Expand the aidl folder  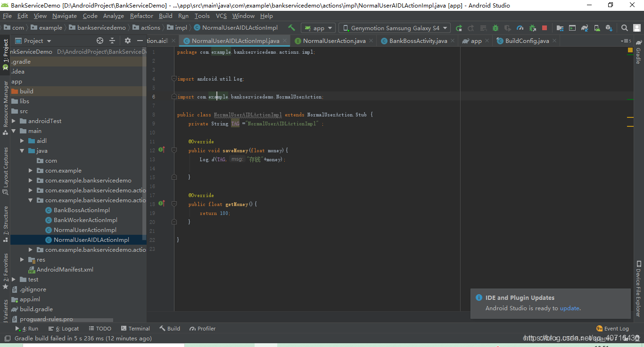click(x=22, y=141)
